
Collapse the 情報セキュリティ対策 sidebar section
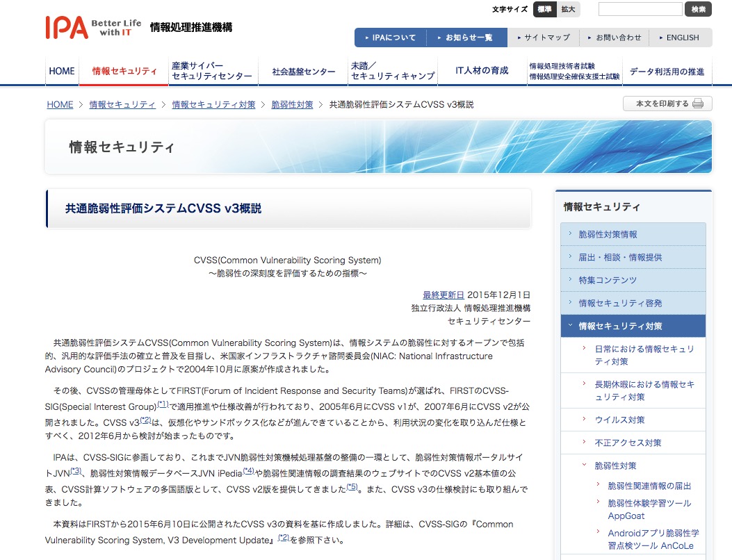[620, 326]
